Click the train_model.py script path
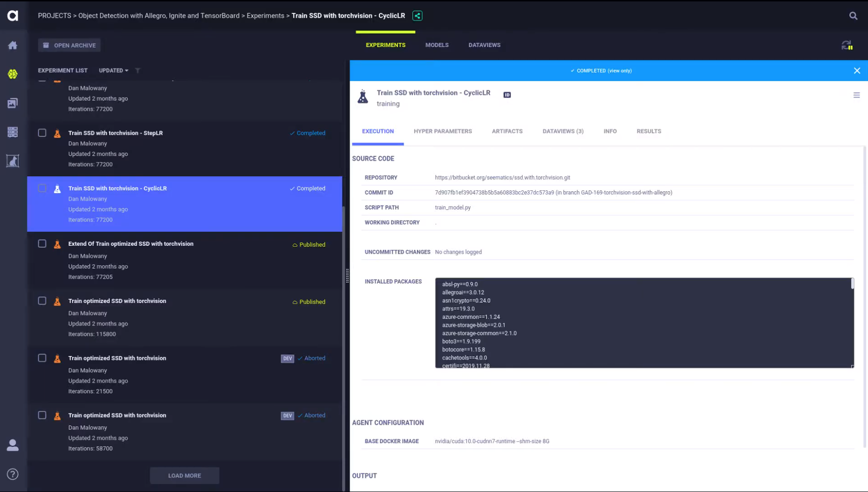Viewport: 868px width, 492px height. coord(453,208)
